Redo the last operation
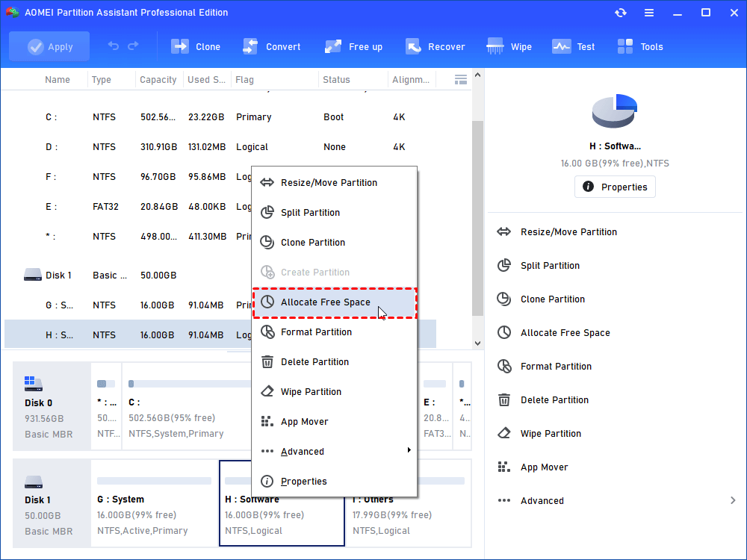This screenshot has height=560, width=747. click(134, 46)
